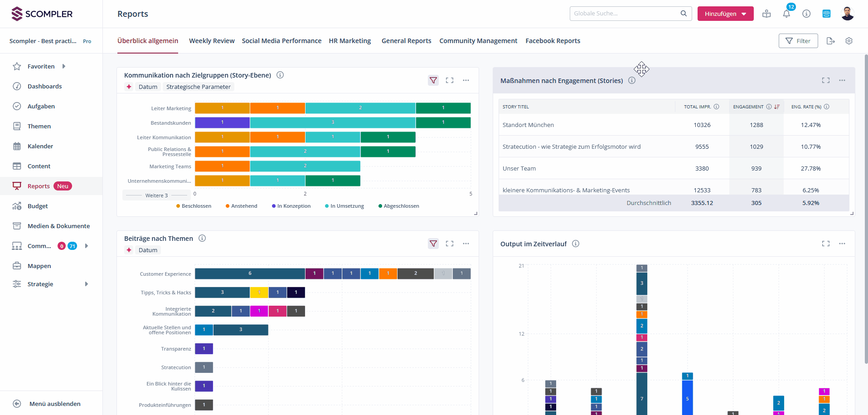
Task: Open the notifications bell icon
Action: (786, 14)
